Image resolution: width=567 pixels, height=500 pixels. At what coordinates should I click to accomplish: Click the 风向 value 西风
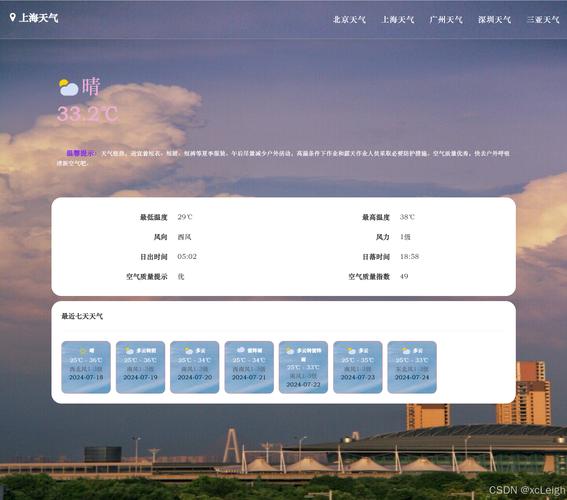(184, 237)
